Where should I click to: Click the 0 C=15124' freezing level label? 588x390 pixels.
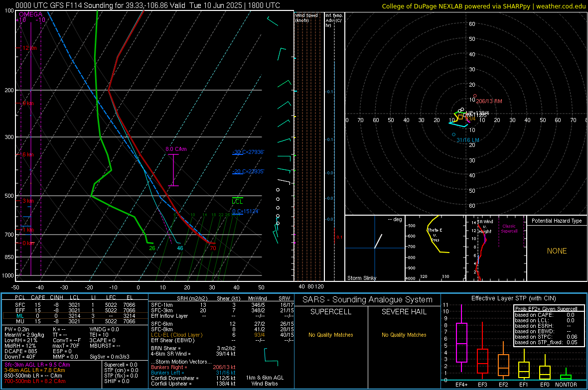click(246, 211)
